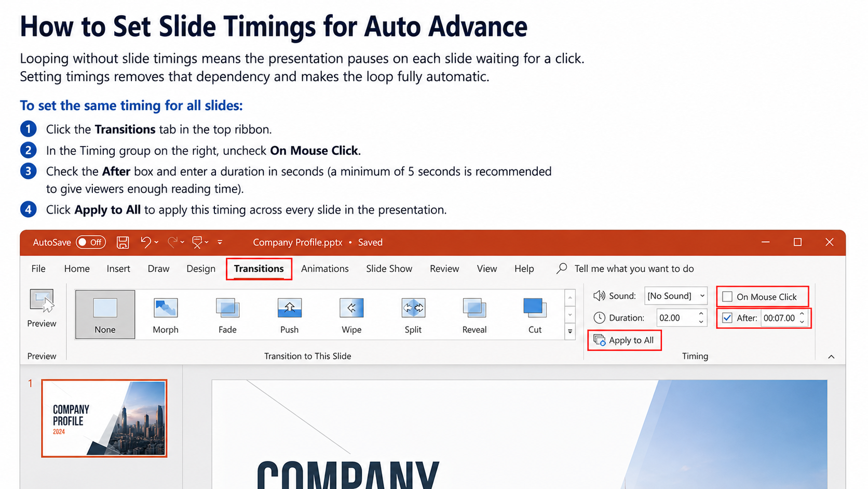Screen dimensions: 868x489
Task: Toggle the AutoSave switch
Action: 91,242
